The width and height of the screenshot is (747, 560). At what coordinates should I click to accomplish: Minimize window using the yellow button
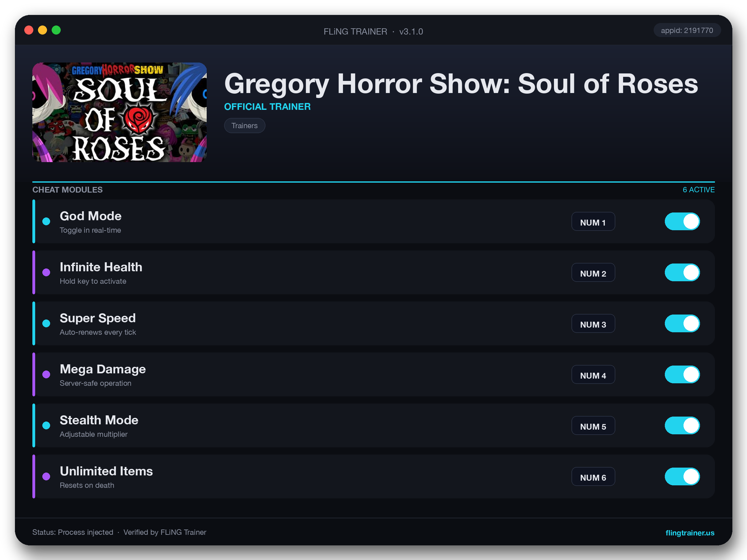coord(43,30)
